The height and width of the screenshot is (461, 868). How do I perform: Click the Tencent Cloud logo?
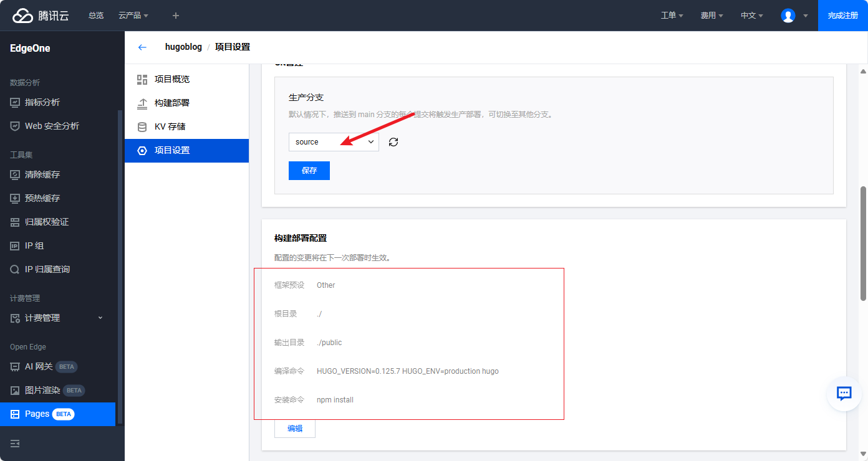(41, 16)
